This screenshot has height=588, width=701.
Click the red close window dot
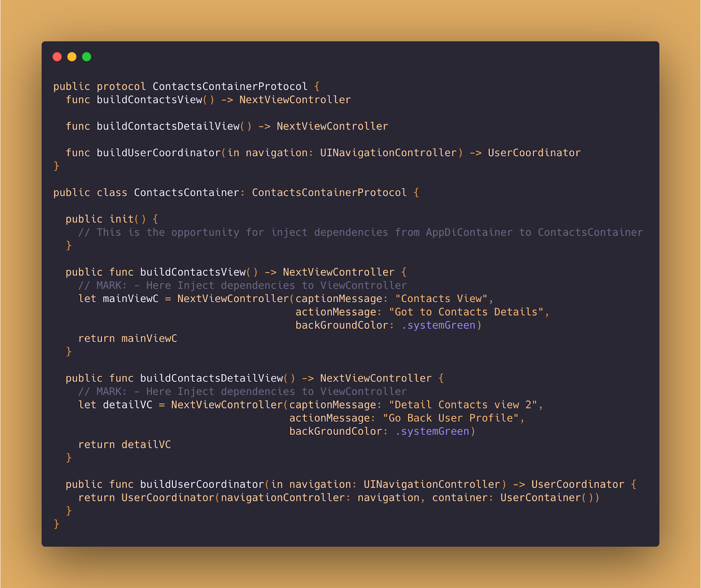[x=57, y=56]
